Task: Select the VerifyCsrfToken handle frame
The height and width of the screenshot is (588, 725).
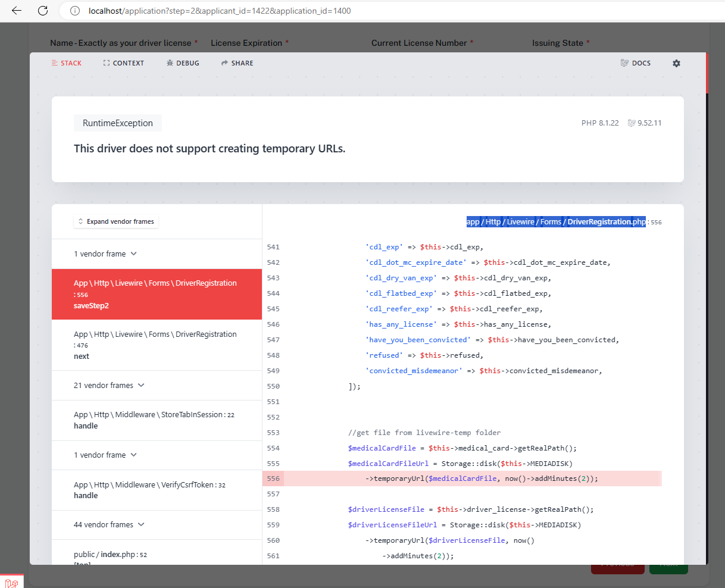Action: pos(157,490)
